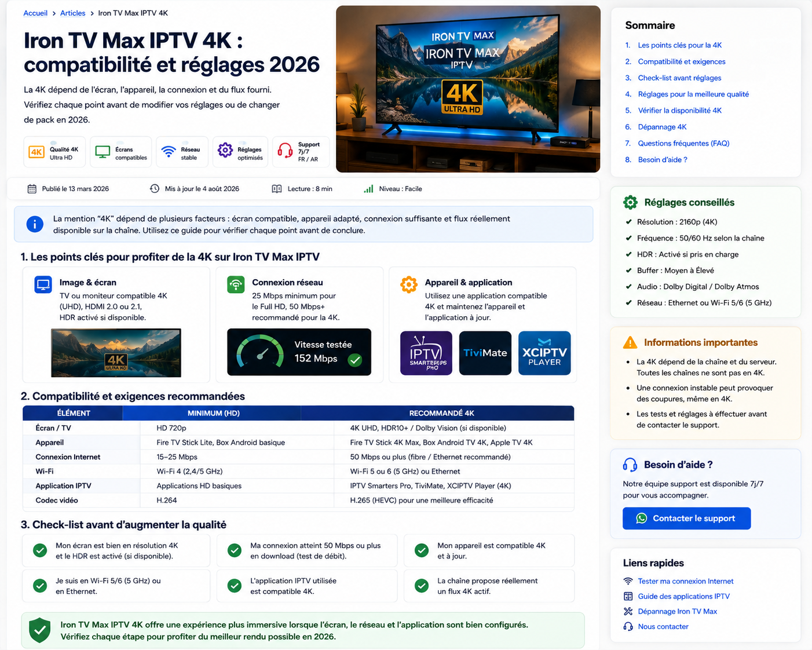Image resolution: width=812 pixels, height=650 pixels.
Task: Click the blue info icon in the notice
Action: 35,224
